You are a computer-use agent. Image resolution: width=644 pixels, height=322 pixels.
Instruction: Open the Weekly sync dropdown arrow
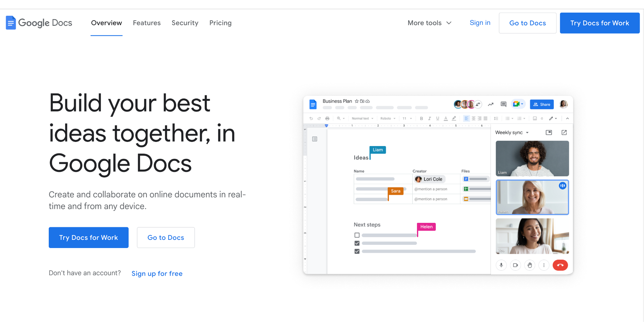pyautogui.click(x=527, y=133)
